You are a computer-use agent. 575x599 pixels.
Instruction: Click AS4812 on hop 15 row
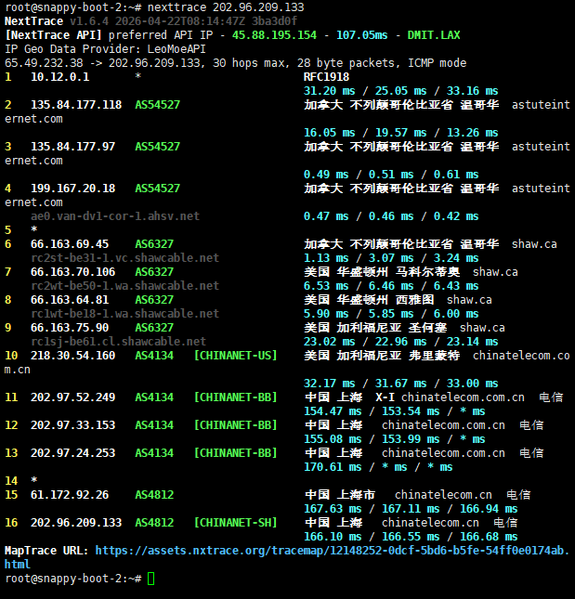coord(154,495)
